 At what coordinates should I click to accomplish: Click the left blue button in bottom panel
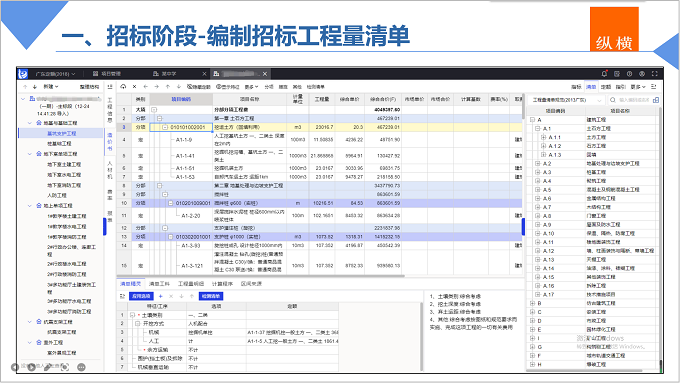click(x=141, y=296)
